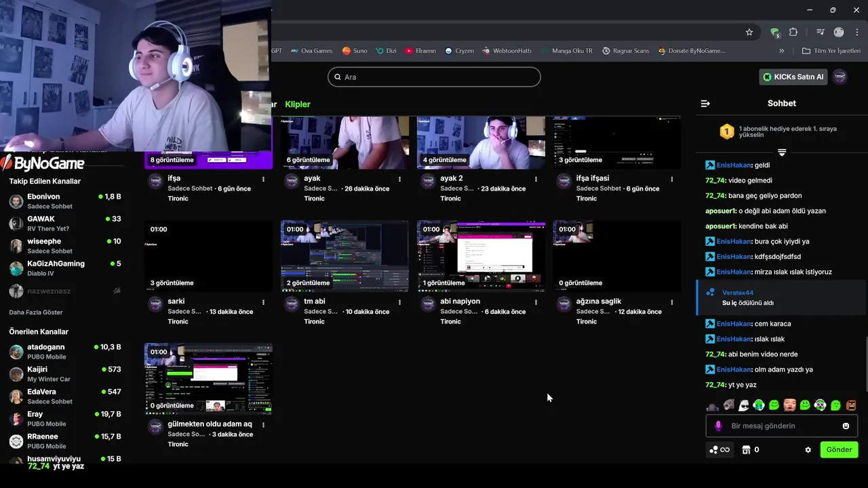
Task: Open the atadogann recommended channel
Action: click(65, 351)
